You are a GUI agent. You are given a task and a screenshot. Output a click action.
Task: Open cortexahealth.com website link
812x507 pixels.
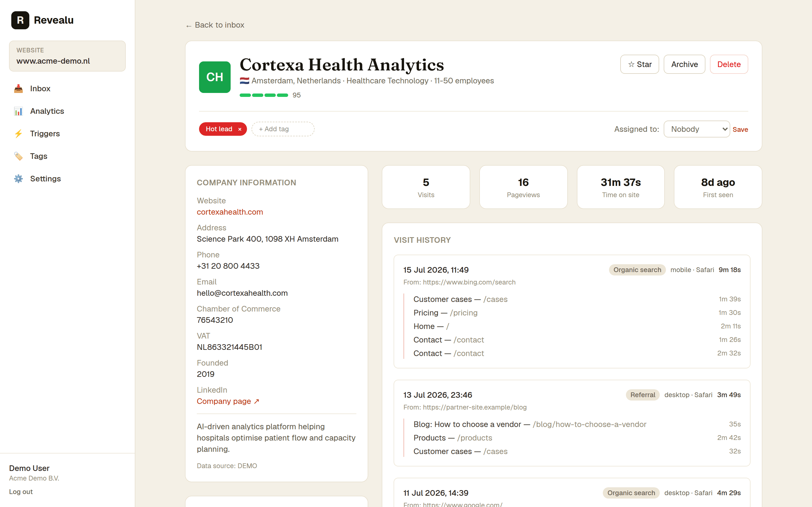click(x=230, y=212)
